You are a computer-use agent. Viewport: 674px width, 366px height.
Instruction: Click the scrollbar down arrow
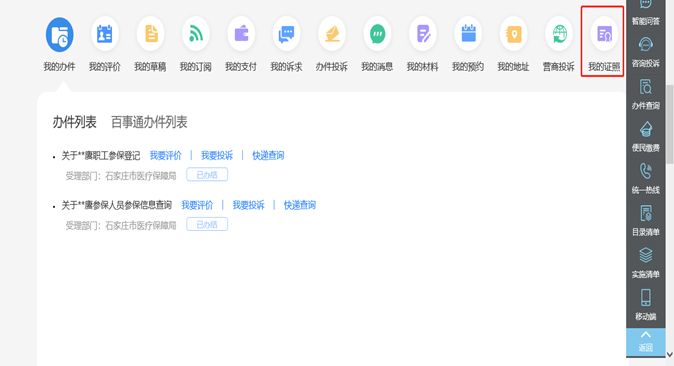pyautogui.click(x=670, y=355)
